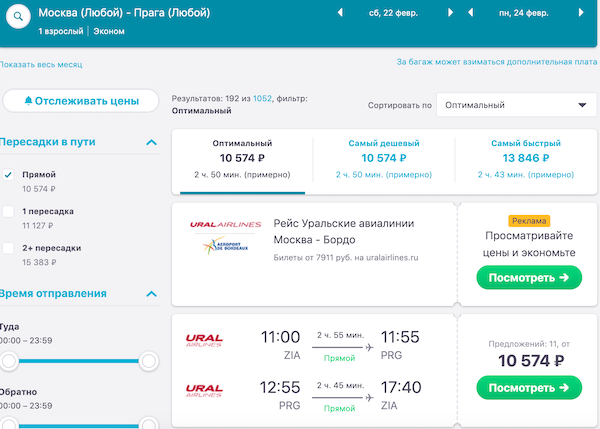Select Оптимальный tab 10 574 ₽
Viewport: 600px width, 429px height.
click(x=242, y=161)
